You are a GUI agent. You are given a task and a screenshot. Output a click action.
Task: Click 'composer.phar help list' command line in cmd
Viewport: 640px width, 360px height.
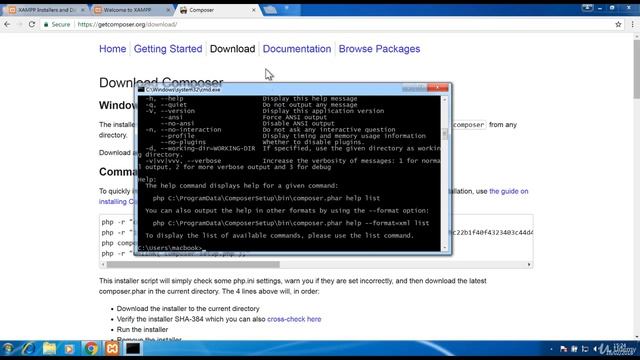pyautogui.click(x=266, y=198)
